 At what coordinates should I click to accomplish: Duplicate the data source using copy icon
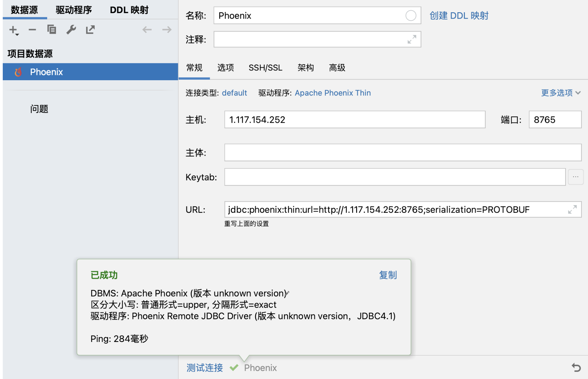(51, 29)
